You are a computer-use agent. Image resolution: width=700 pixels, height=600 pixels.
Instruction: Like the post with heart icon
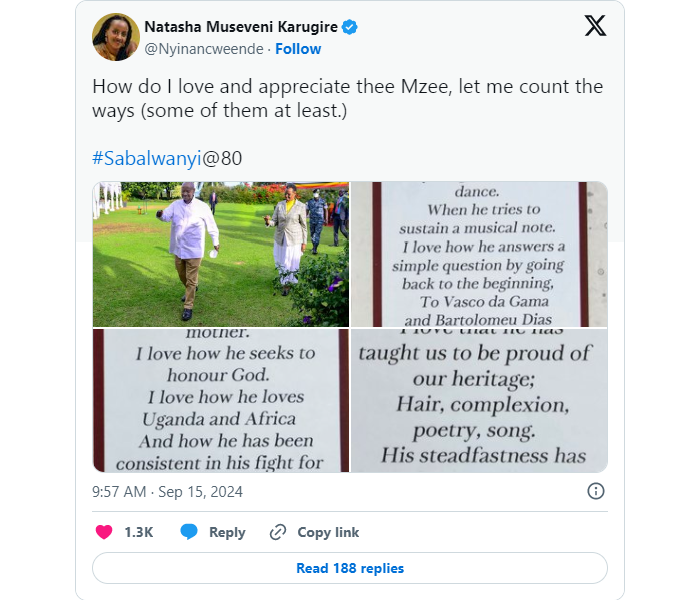104,532
